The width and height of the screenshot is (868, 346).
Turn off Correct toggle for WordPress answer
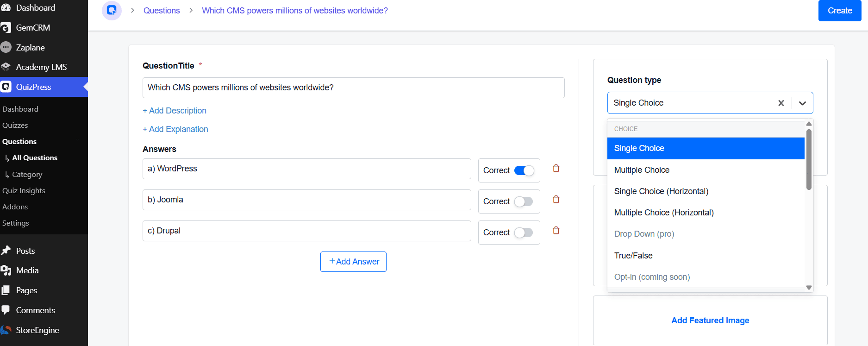[x=524, y=170]
